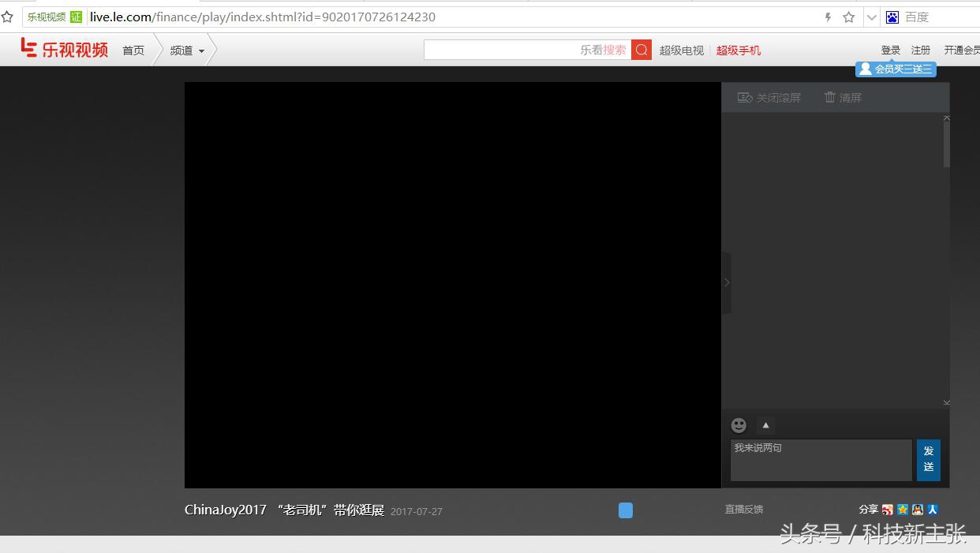Viewport: 980px width, 553px height.
Task: Click the blue playback progress marker
Action: (x=625, y=510)
